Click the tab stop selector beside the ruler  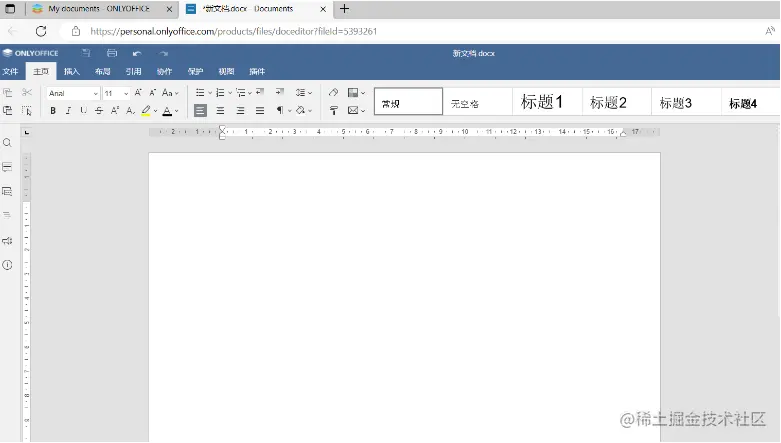[x=27, y=133]
